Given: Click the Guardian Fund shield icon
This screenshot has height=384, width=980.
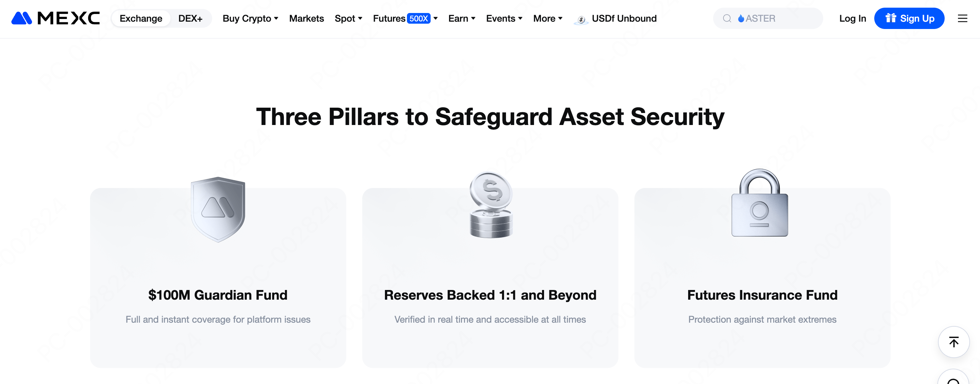Looking at the screenshot, I should 218,209.
